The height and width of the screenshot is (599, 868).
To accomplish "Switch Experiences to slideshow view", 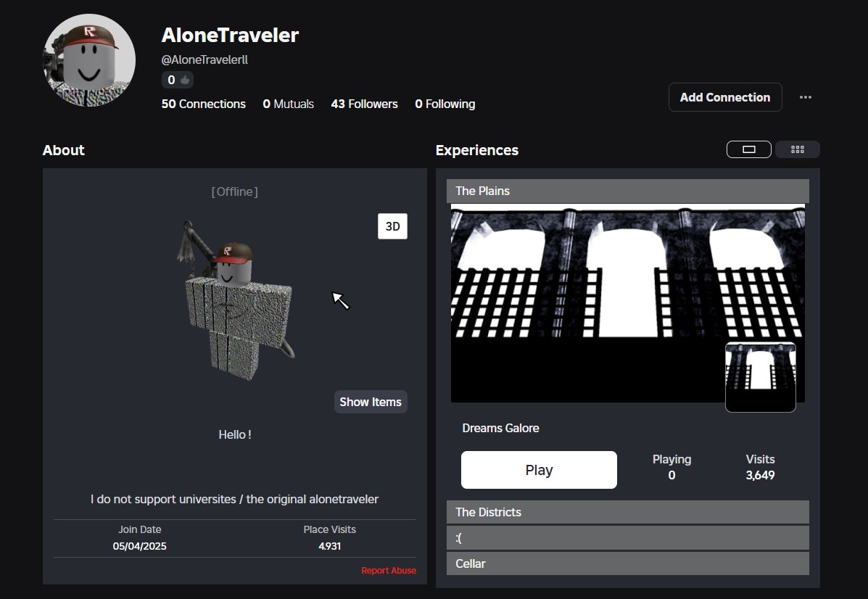I will 748,149.
